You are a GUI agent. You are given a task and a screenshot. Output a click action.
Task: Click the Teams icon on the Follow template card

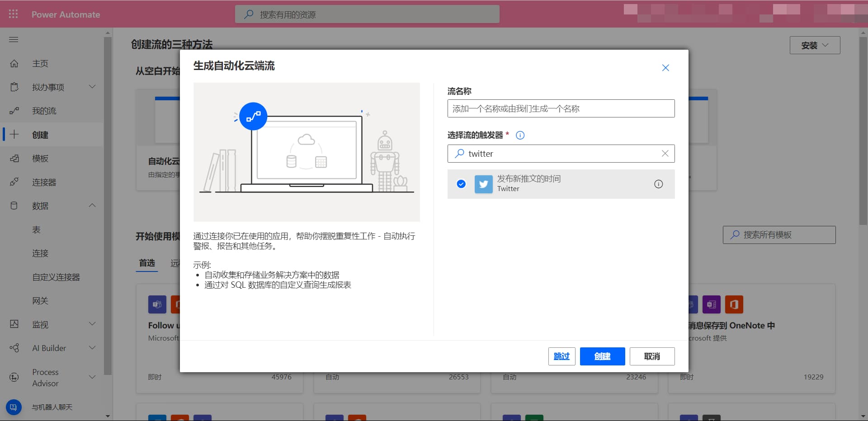click(157, 304)
